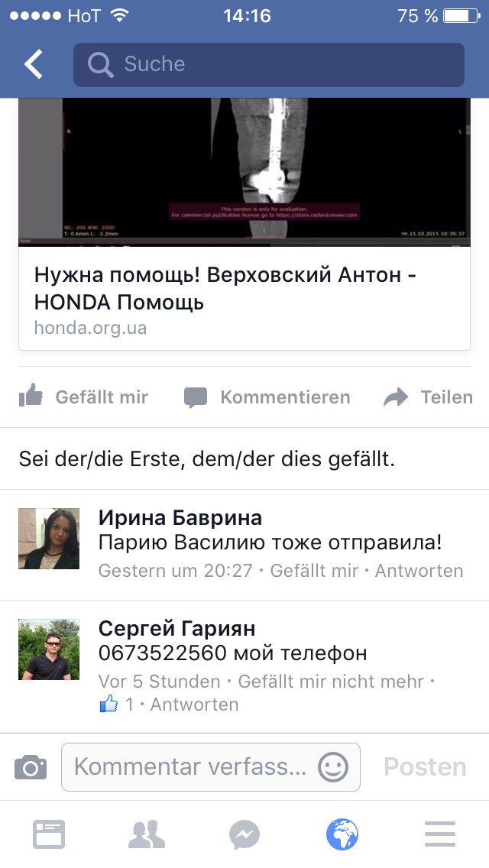This screenshot has height=868, width=489.
Task: Tap the camera icon beside comment field
Action: click(x=31, y=767)
